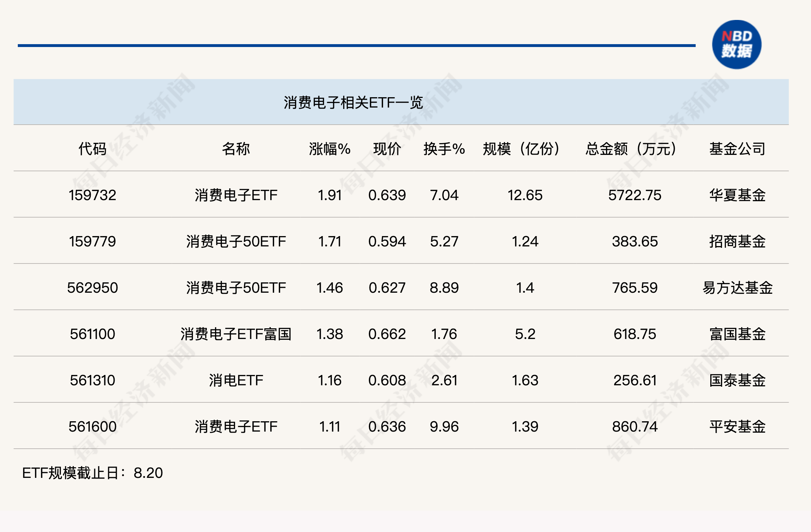Click the 代码 column header
Screen dimensions: 811x532
point(93,149)
